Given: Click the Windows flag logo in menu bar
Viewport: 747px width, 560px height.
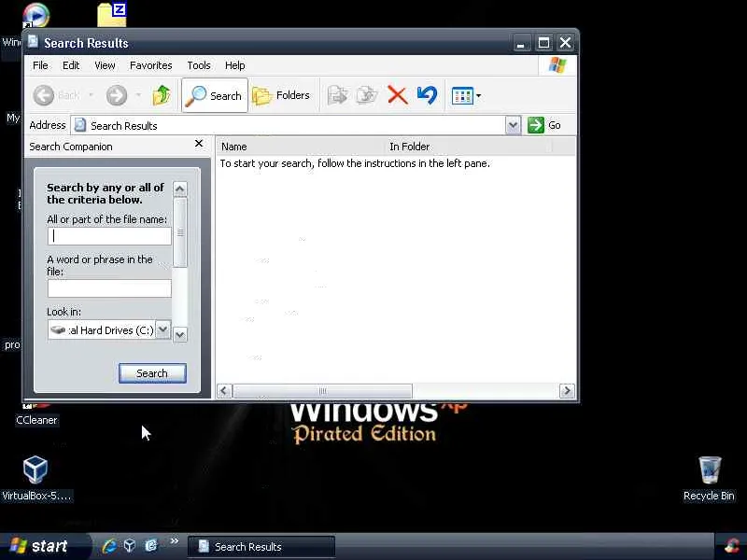Looking at the screenshot, I should point(557,65).
